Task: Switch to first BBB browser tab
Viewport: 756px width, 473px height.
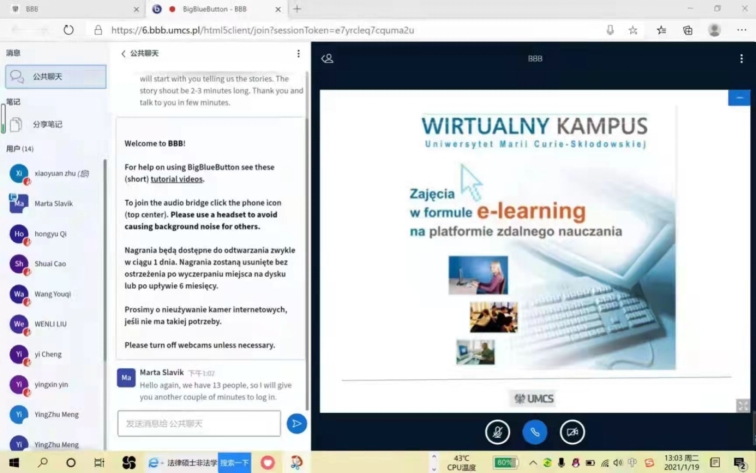Action: tap(70, 8)
